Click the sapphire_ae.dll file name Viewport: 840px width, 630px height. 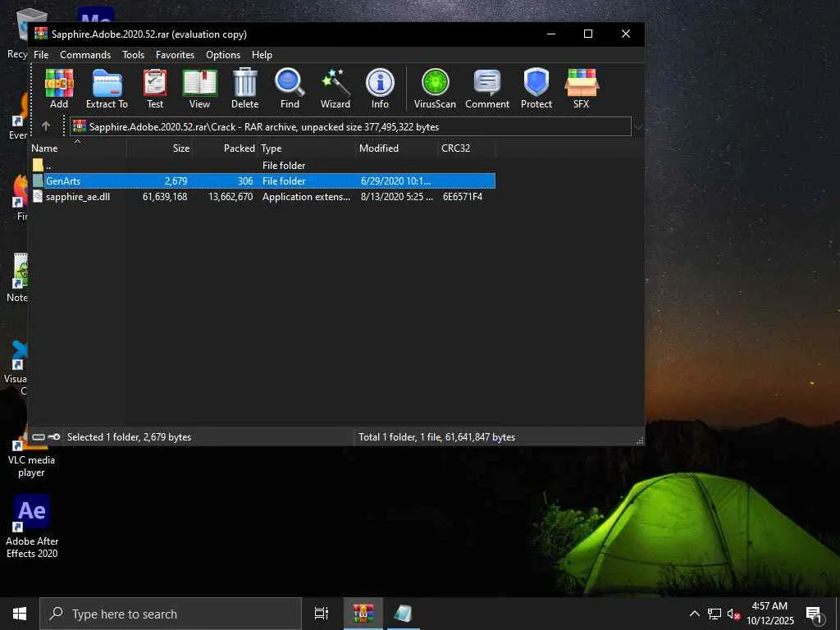78,197
